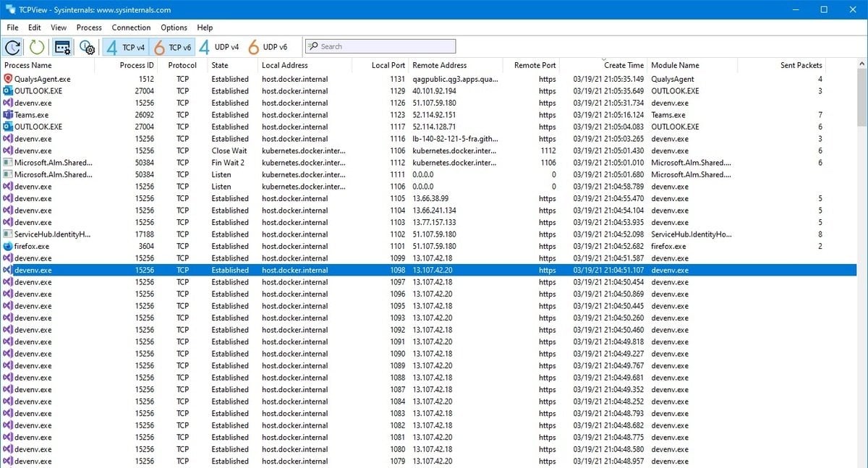Select create time 03/19/21 21:04:48.957
The width and height of the screenshot is (868, 468).
[x=608, y=461]
